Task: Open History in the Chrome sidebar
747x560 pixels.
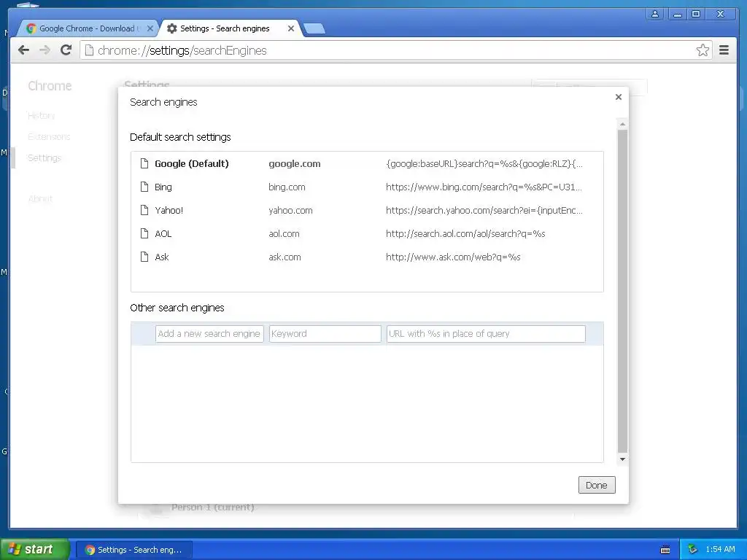Action: (x=42, y=116)
